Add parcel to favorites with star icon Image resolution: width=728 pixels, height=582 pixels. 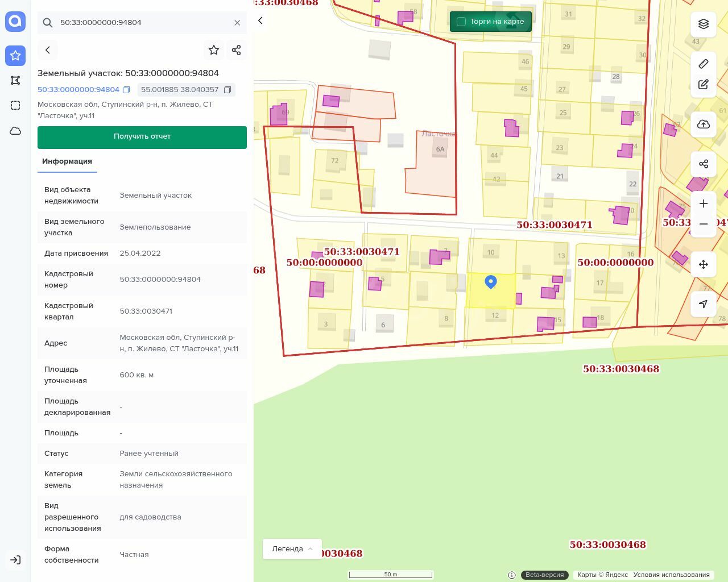pyautogui.click(x=214, y=50)
